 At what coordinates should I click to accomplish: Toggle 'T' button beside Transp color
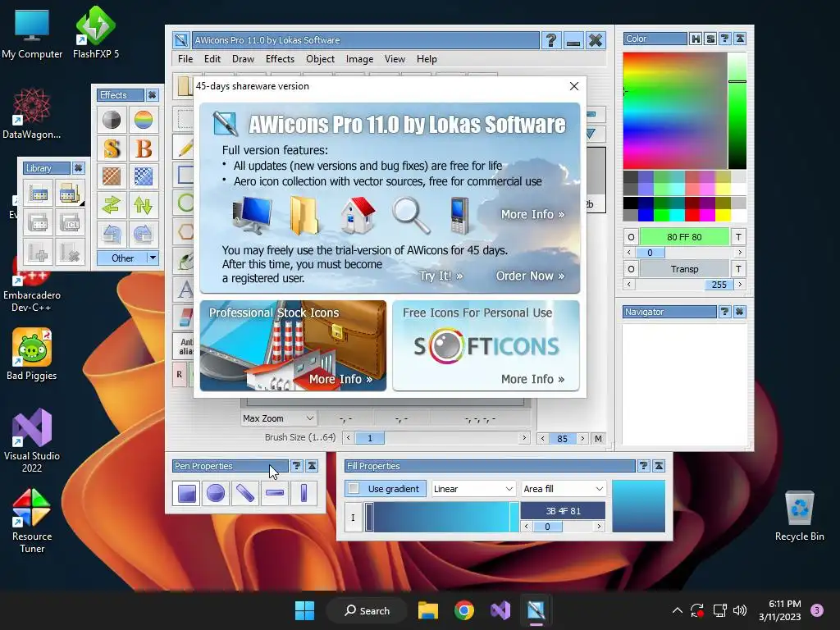(x=739, y=269)
